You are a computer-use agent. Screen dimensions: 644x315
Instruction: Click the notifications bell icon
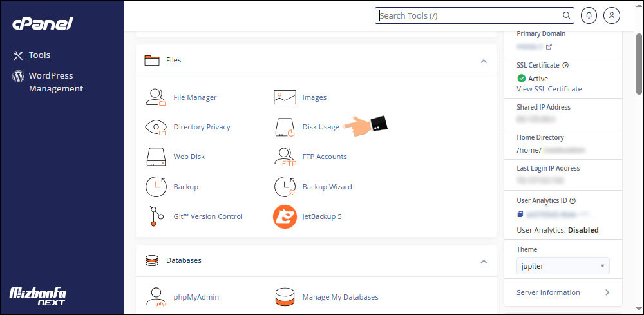pyautogui.click(x=589, y=15)
